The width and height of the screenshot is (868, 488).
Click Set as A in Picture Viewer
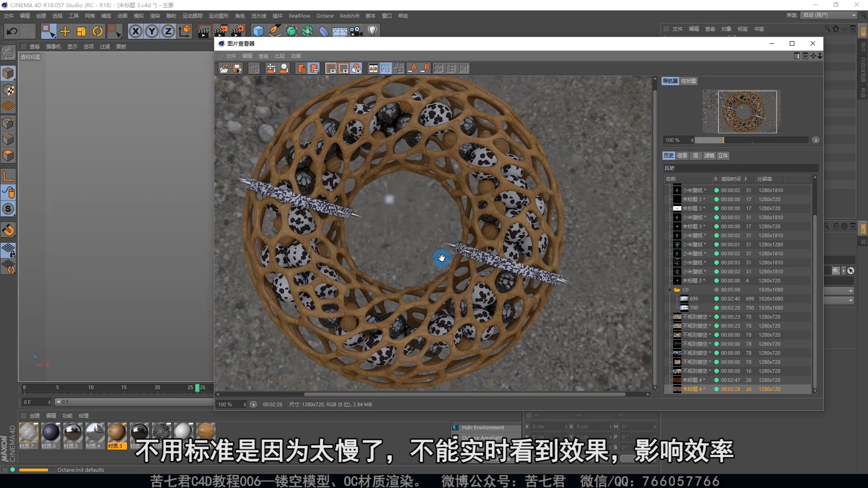[x=412, y=69]
